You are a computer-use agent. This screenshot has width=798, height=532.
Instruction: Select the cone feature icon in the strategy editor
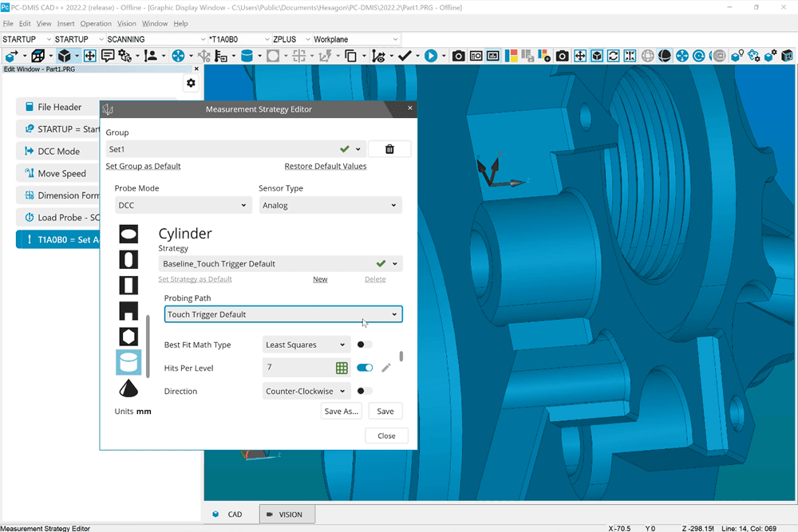[x=128, y=388]
